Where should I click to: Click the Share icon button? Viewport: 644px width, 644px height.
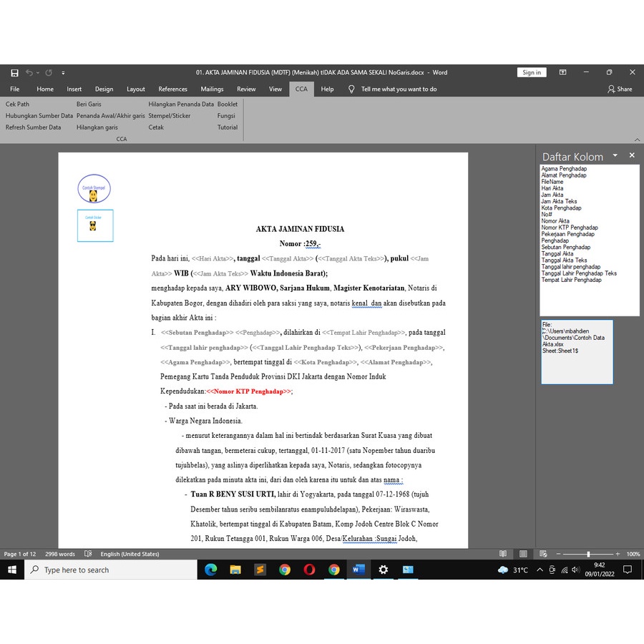[620, 89]
